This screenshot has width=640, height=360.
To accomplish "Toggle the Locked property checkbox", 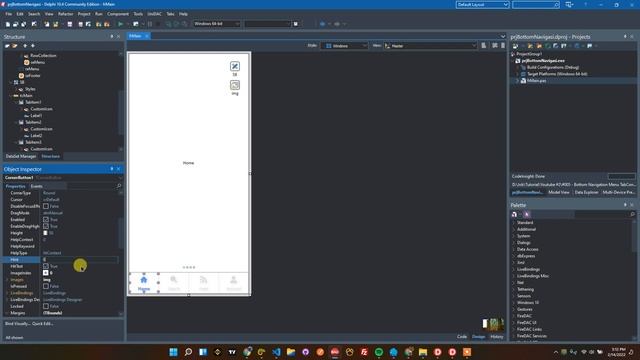I will (x=46, y=306).
